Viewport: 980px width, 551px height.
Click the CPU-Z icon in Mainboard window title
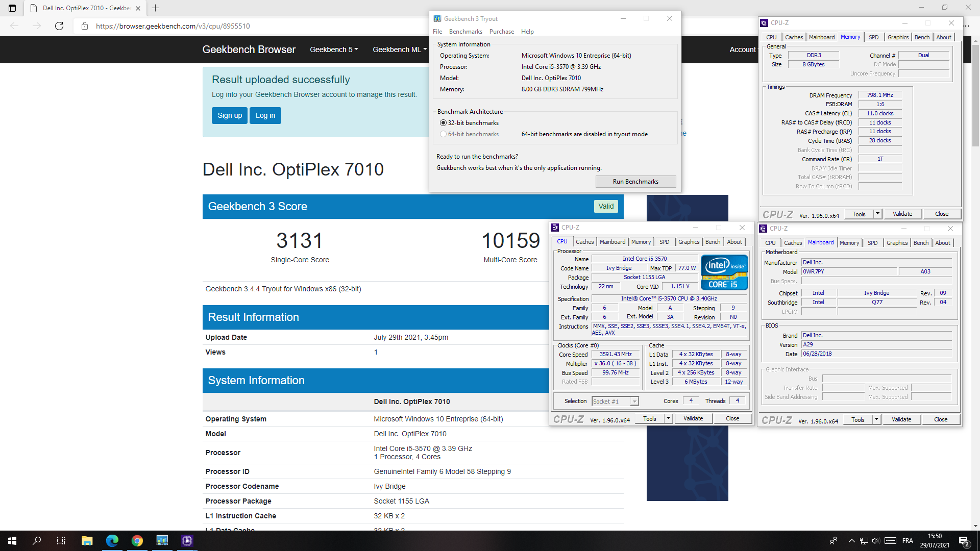763,229
